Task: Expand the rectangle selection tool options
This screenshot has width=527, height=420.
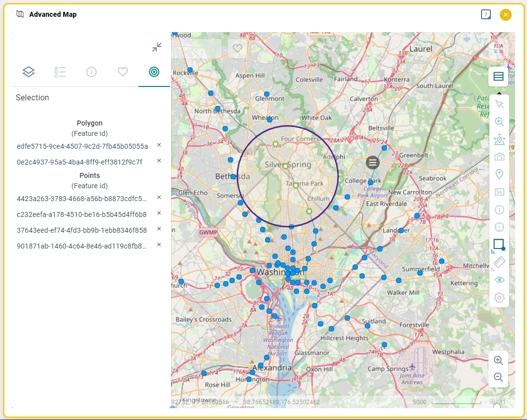Action: click(x=492, y=252)
